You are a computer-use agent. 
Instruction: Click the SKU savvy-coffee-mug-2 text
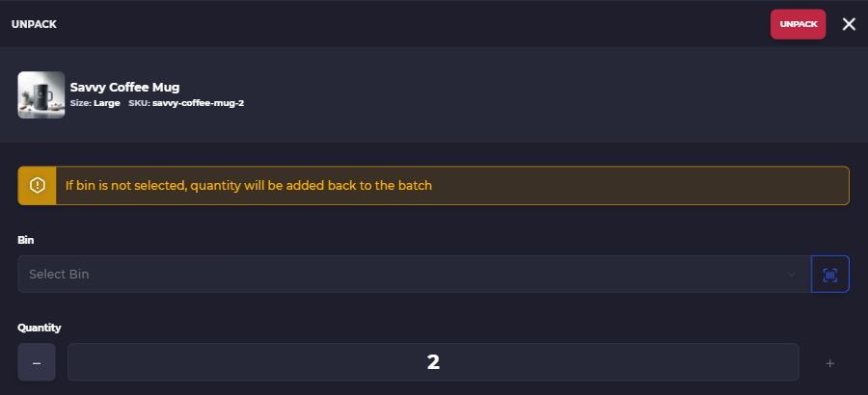click(x=186, y=103)
